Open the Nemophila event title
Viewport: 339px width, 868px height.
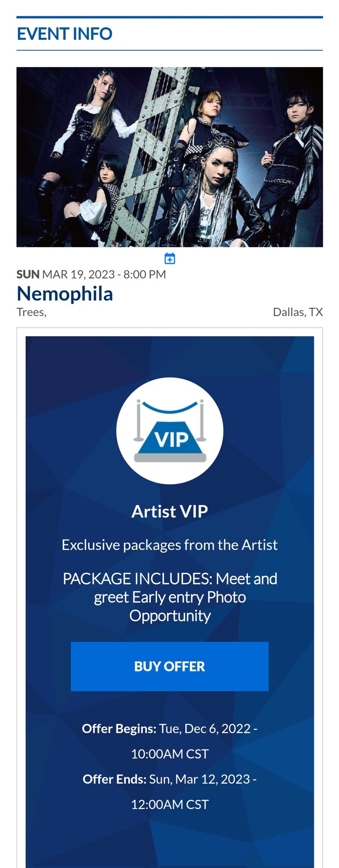point(64,294)
